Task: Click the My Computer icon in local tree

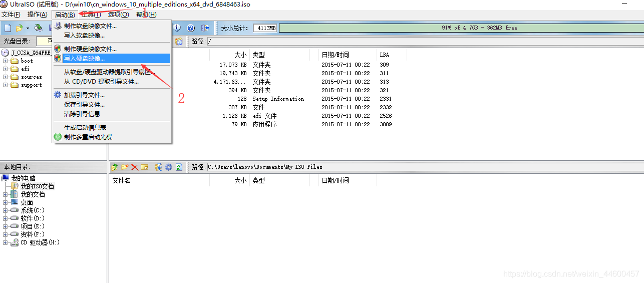Action: [6, 178]
